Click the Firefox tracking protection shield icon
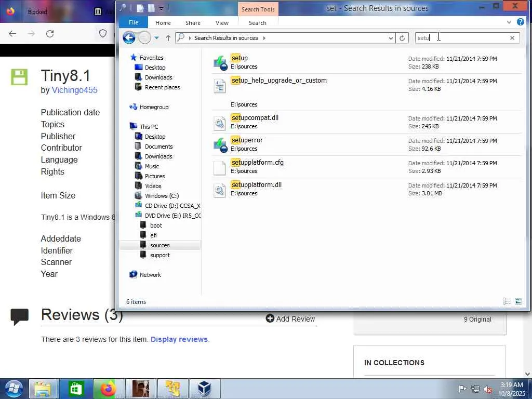The width and height of the screenshot is (532, 399). click(x=103, y=33)
